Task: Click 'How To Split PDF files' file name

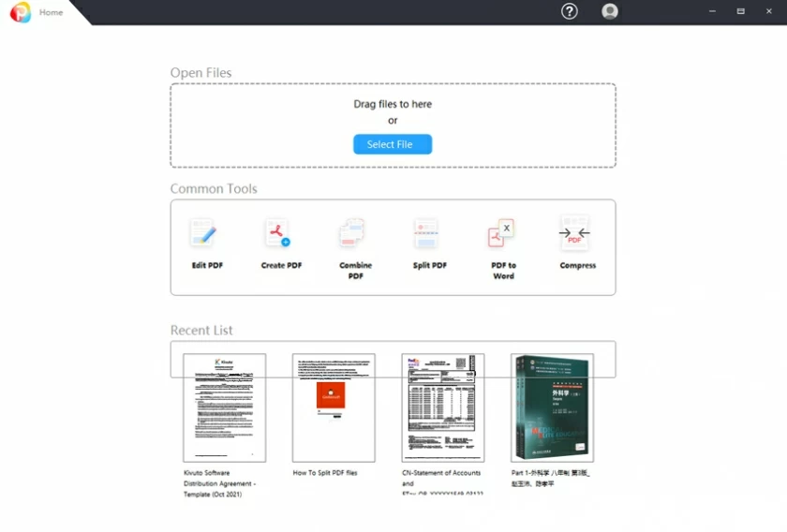Action: pyautogui.click(x=325, y=473)
